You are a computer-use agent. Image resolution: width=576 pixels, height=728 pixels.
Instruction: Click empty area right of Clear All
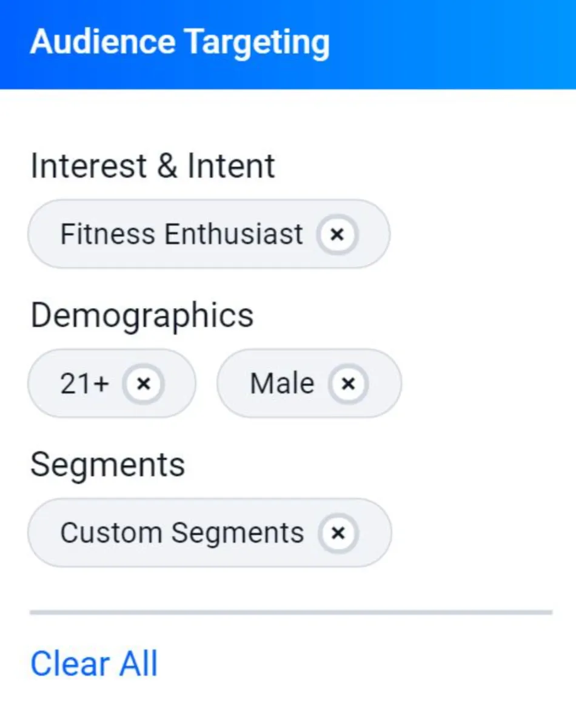tap(364, 664)
